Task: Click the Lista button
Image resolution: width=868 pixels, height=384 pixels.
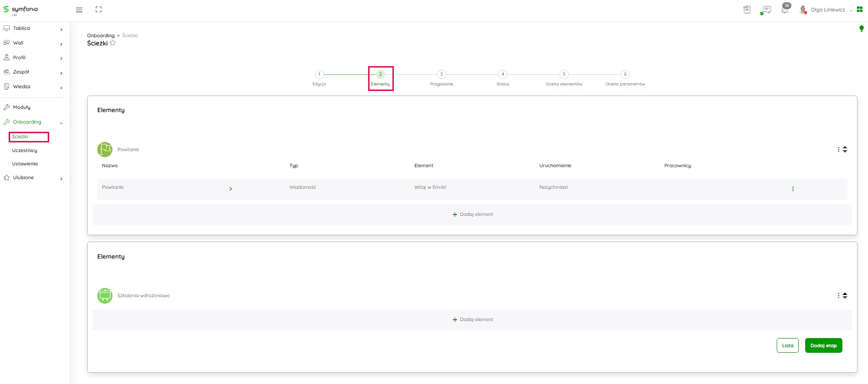Action: tap(787, 345)
